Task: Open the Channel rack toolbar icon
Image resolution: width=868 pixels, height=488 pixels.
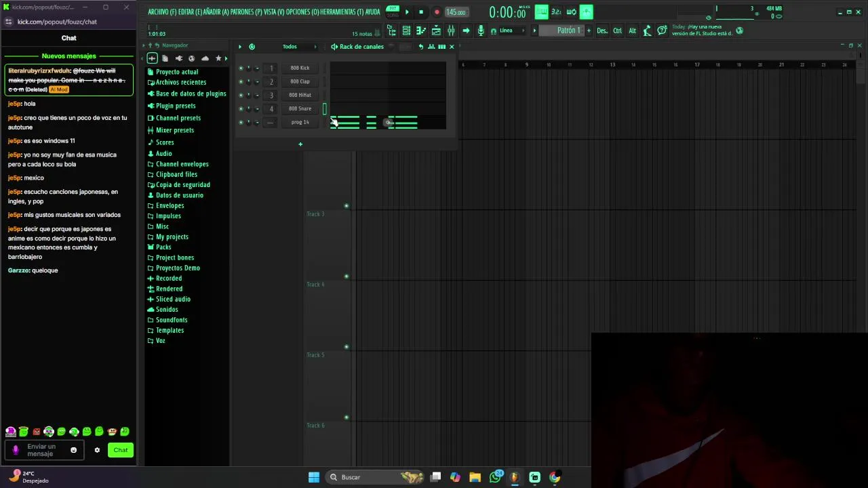Action: coord(406,30)
